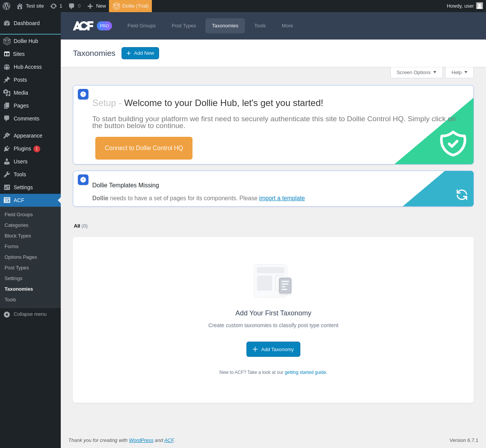Click the Users person icon

[x=7, y=161]
